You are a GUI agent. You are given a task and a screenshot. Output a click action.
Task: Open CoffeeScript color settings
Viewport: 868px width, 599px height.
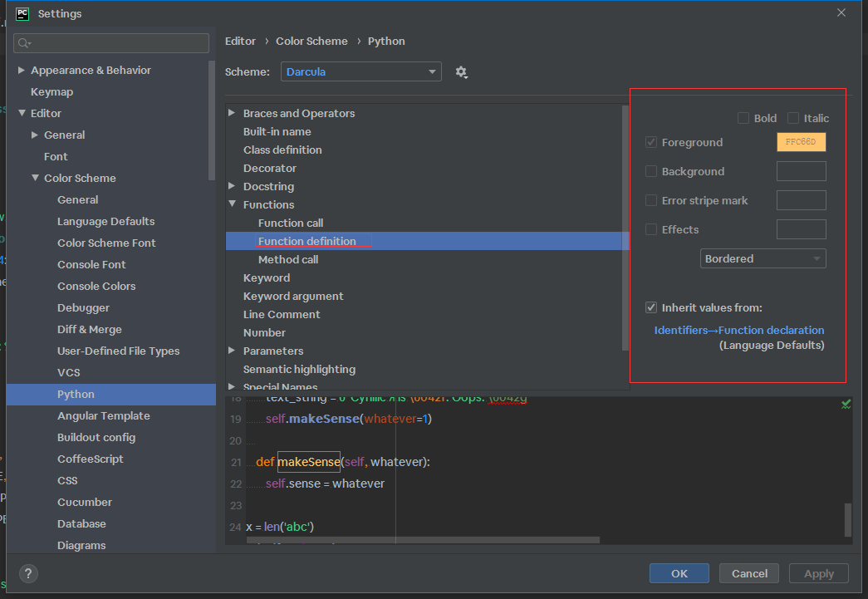point(91,459)
